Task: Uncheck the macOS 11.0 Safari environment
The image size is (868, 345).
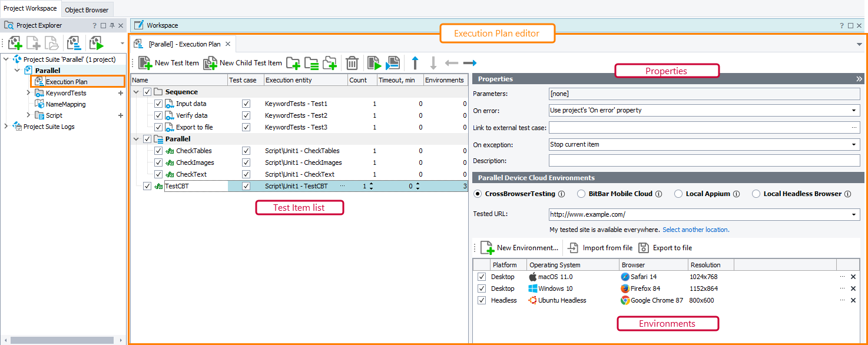Action: pyautogui.click(x=481, y=276)
